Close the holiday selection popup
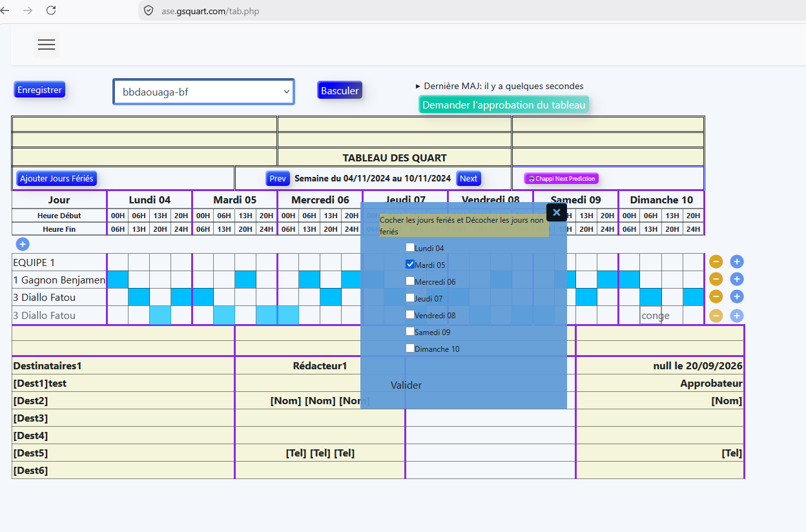This screenshot has width=806, height=532. pyautogui.click(x=557, y=212)
